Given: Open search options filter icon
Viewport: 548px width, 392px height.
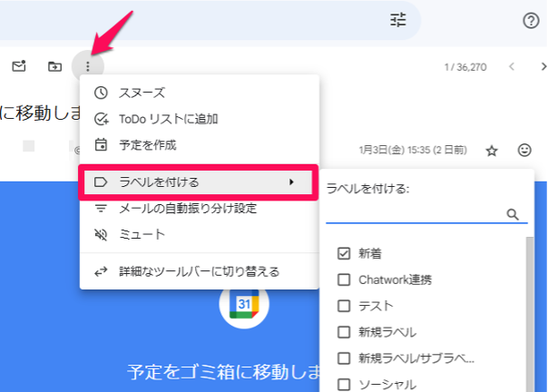Looking at the screenshot, I should [398, 20].
